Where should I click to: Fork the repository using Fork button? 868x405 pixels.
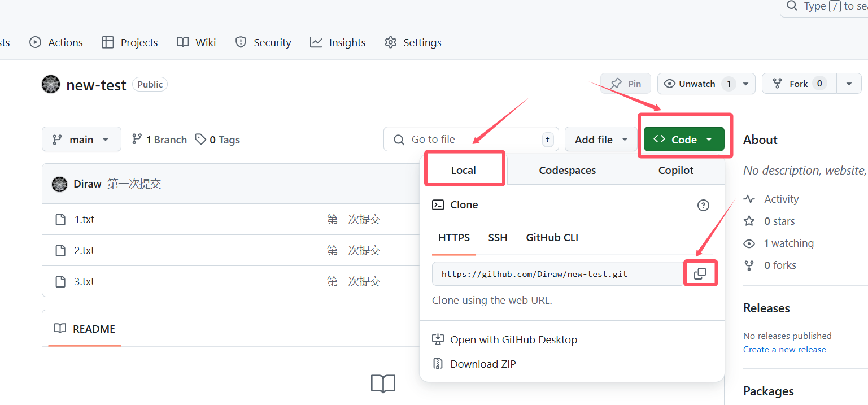(799, 84)
